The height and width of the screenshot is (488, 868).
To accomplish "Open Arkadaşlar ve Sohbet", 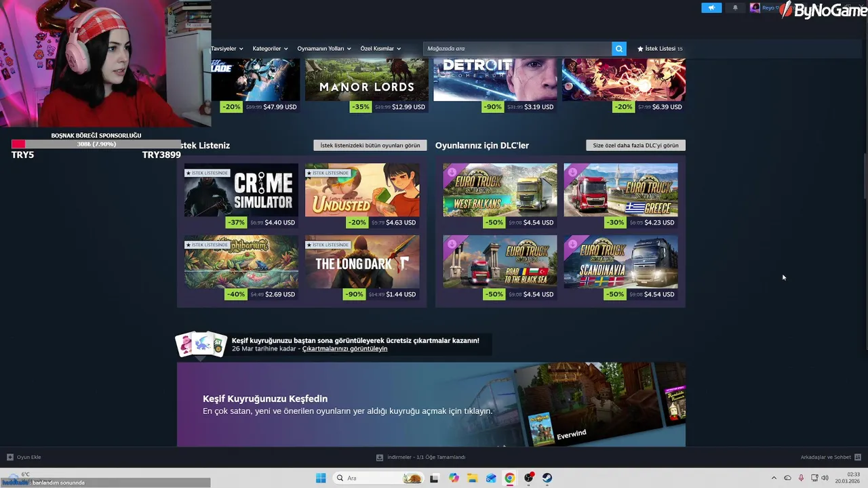I will click(x=831, y=457).
